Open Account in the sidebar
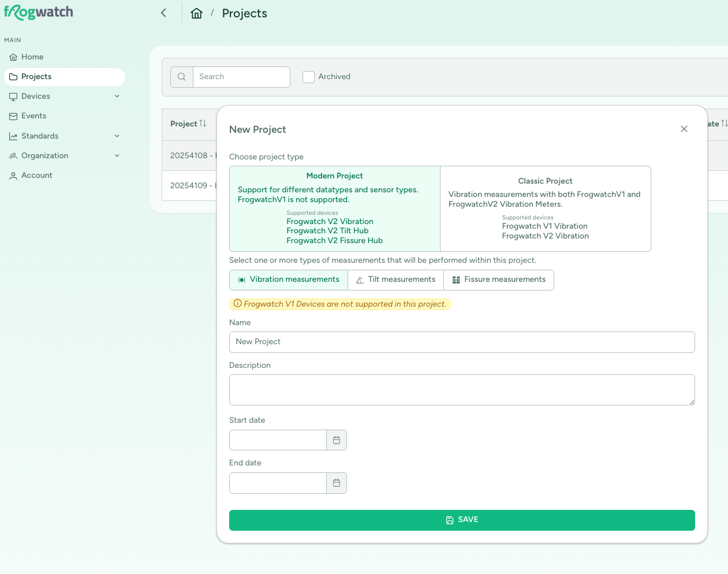This screenshot has width=728, height=574. pyautogui.click(x=65, y=176)
